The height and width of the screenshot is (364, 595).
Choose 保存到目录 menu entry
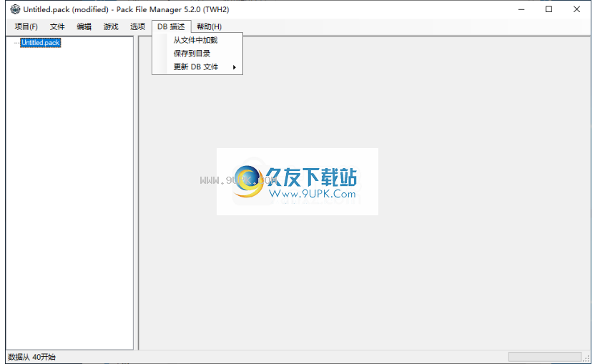coord(197,54)
